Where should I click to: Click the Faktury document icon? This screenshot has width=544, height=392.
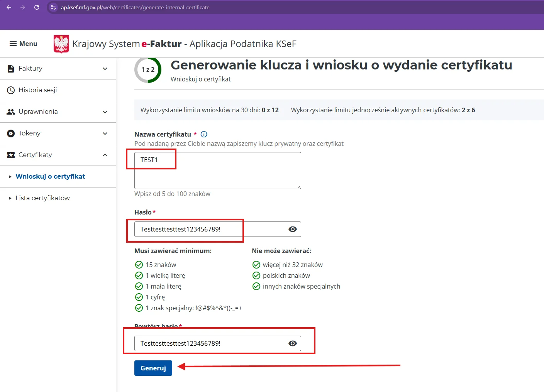[x=11, y=68]
